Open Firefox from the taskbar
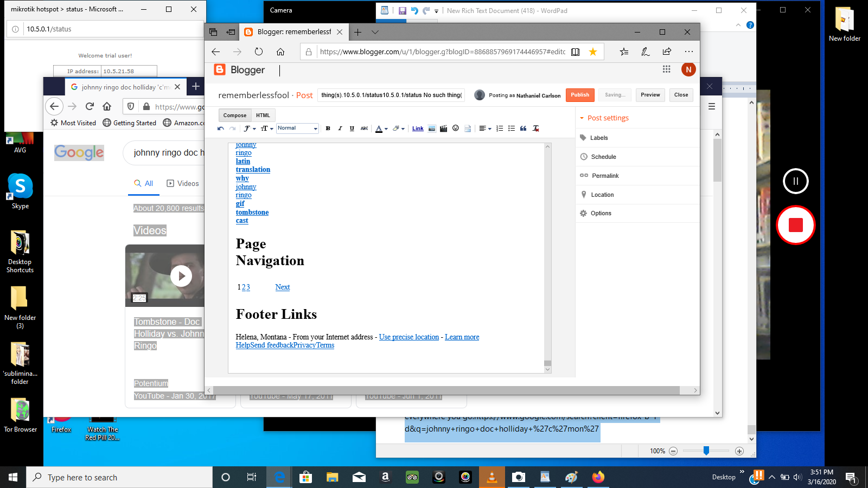Screen dimensions: 868x488 (x=598, y=477)
